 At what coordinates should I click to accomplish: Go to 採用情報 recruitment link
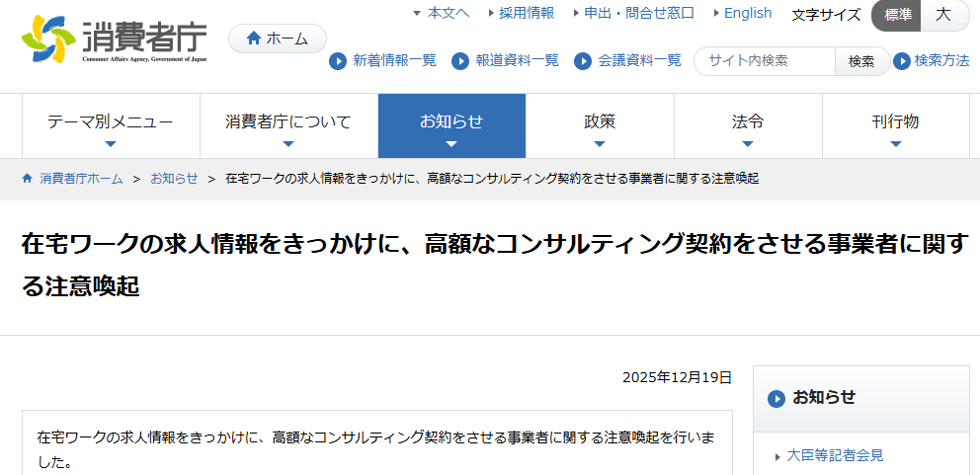click(x=526, y=13)
